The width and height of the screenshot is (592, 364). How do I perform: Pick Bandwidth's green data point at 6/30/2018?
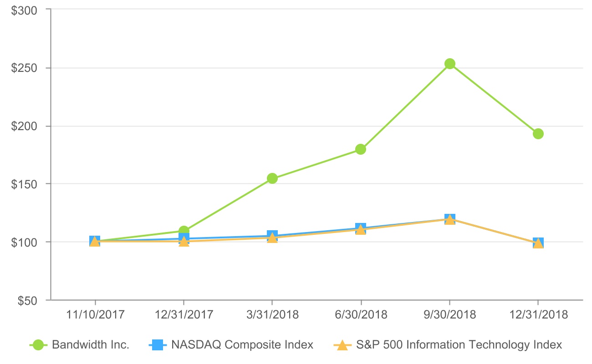[361, 149]
